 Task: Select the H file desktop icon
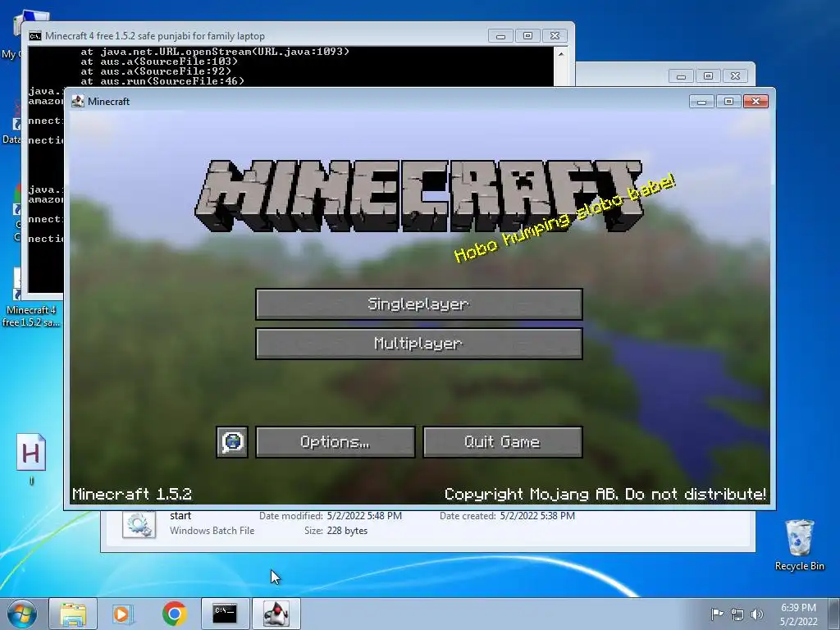pos(31,459)
